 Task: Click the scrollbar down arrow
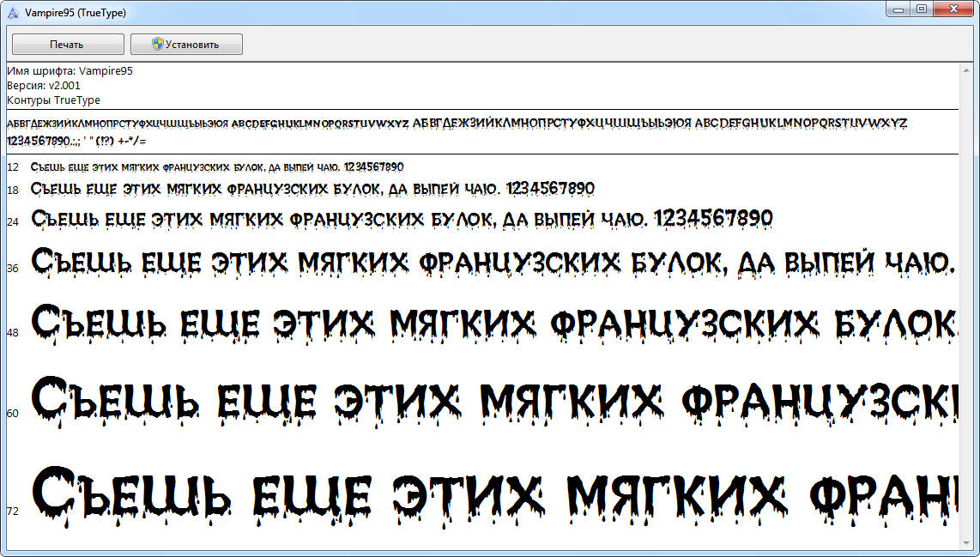[x=966, y=542]
